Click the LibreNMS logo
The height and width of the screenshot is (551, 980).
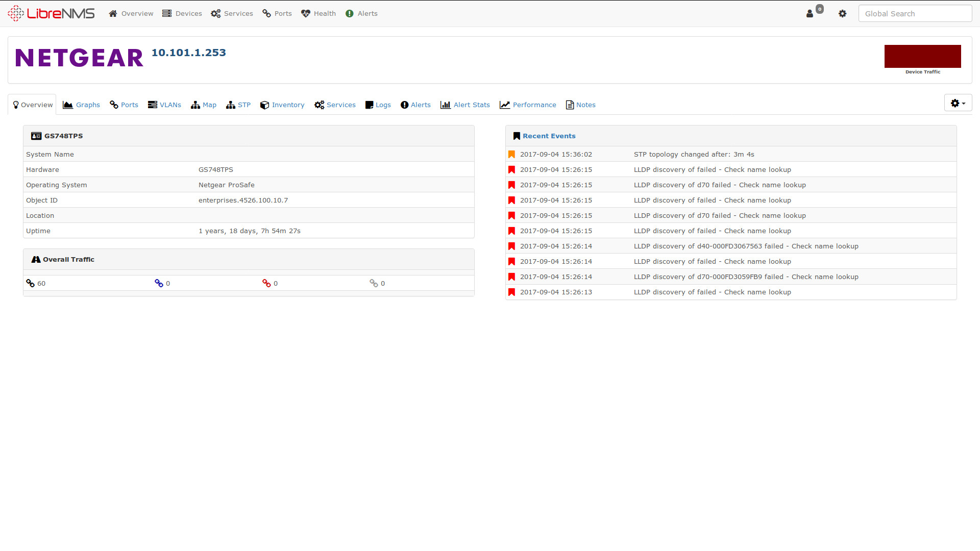pyautogui.click(x=51, y=13)
